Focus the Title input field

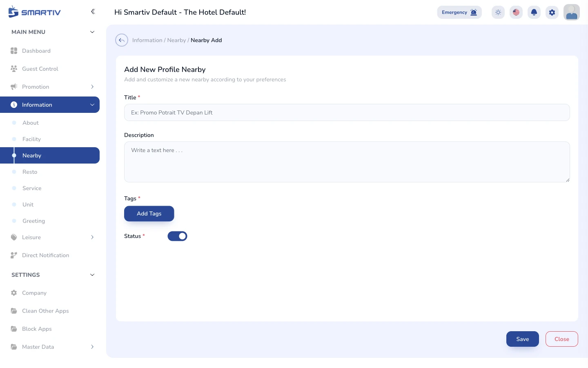pyautogui.click(x=347, y=112)
